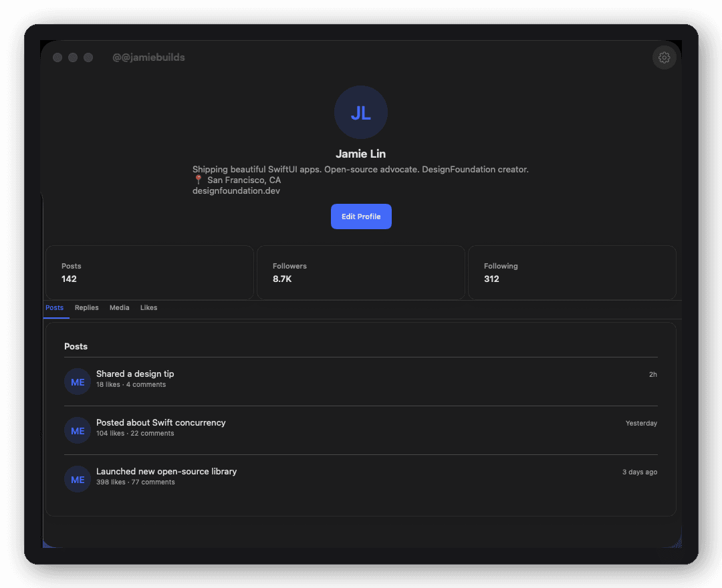722x588 pixels.
Task: Click the 'Posts' section heading in list
Action: [x=76, y=346]
